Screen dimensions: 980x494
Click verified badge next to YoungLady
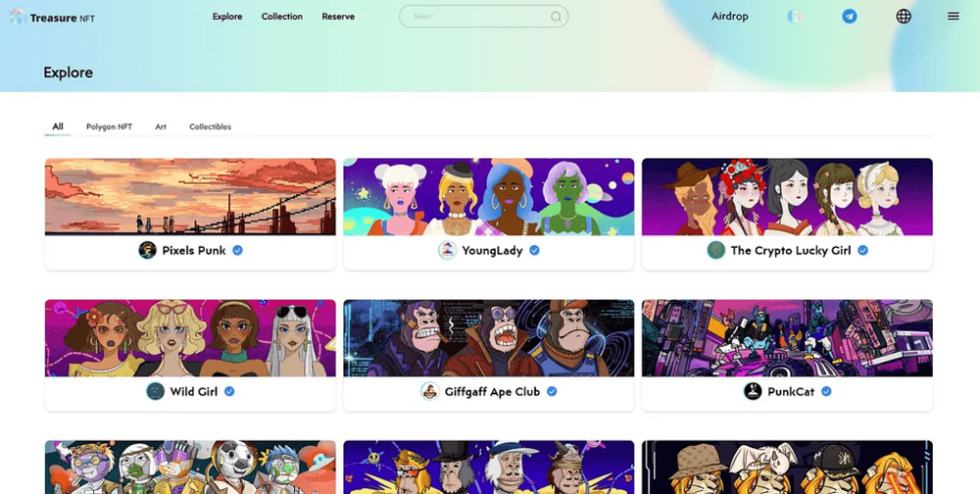pyautogui.click(x=534, y=250)
